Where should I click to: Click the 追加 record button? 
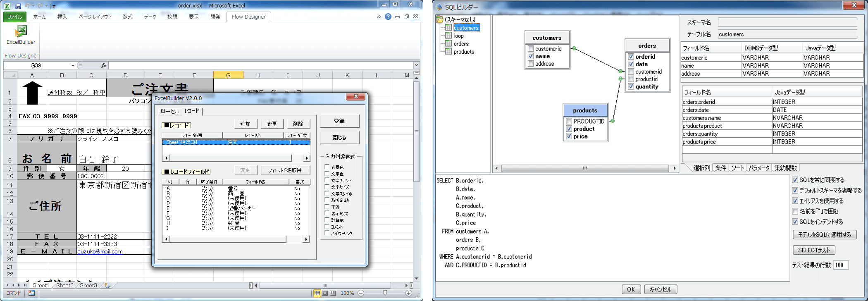click(246, 124)
